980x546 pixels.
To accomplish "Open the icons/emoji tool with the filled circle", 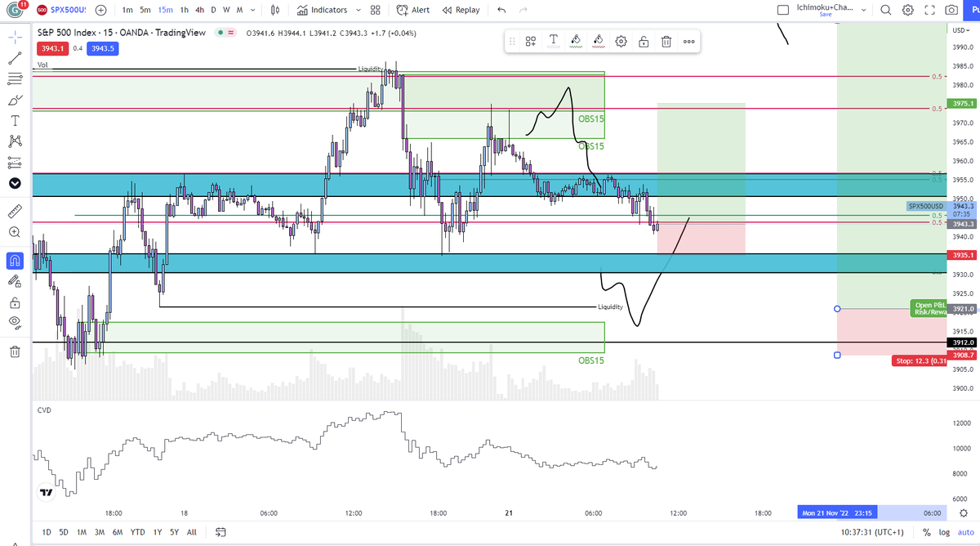I will click(15, 183).
